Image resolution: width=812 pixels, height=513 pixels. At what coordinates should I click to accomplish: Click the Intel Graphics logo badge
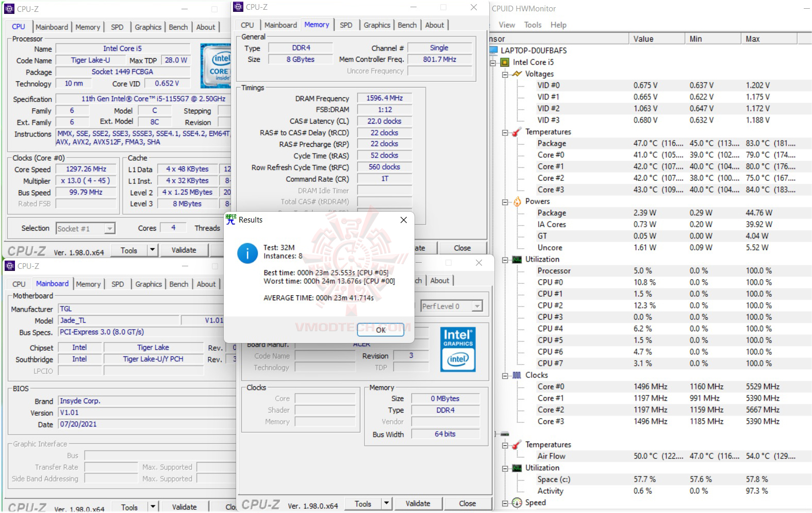(458, 349)
